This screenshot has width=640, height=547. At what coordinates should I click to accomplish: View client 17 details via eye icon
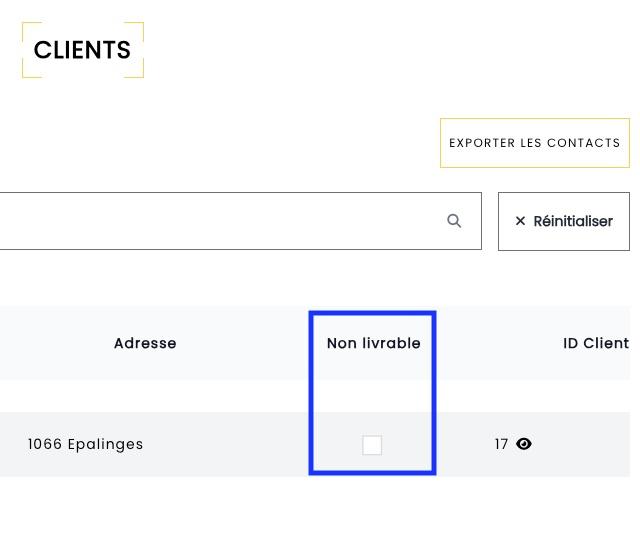[524, 444]
